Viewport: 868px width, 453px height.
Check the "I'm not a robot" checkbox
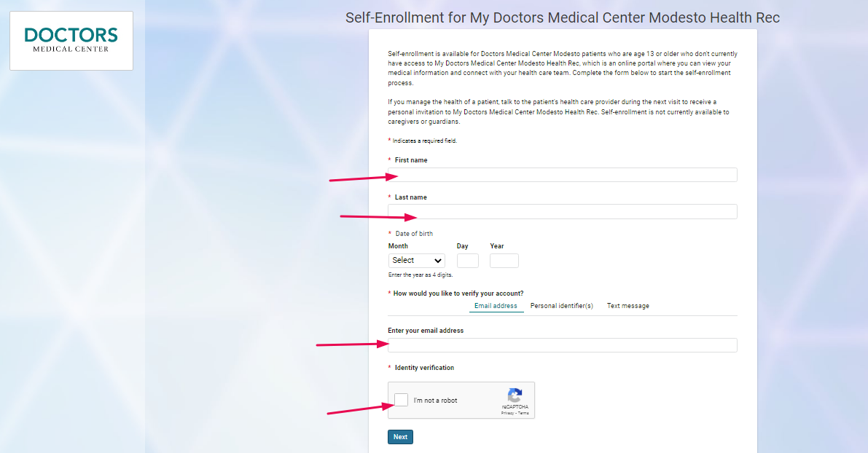401,399
